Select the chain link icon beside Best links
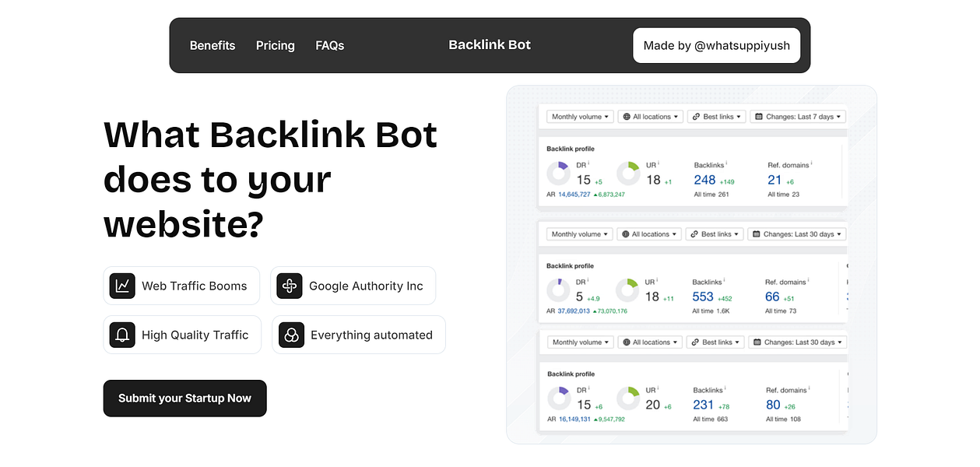Image resolution: width=980 pixels, height=467 pixels. tap(697, 116)
